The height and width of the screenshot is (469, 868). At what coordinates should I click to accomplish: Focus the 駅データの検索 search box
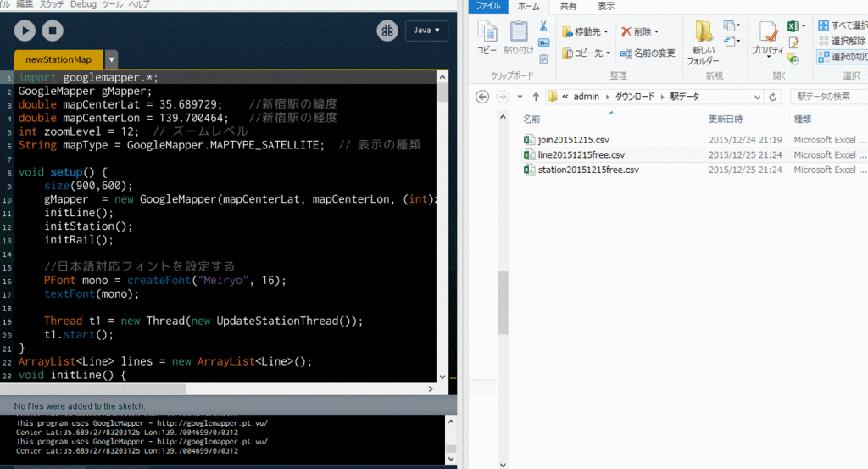[x=829, y=97]
